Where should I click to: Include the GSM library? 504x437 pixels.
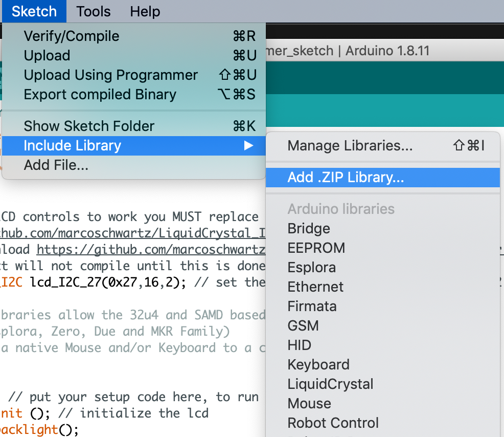(x=383, y=325)
